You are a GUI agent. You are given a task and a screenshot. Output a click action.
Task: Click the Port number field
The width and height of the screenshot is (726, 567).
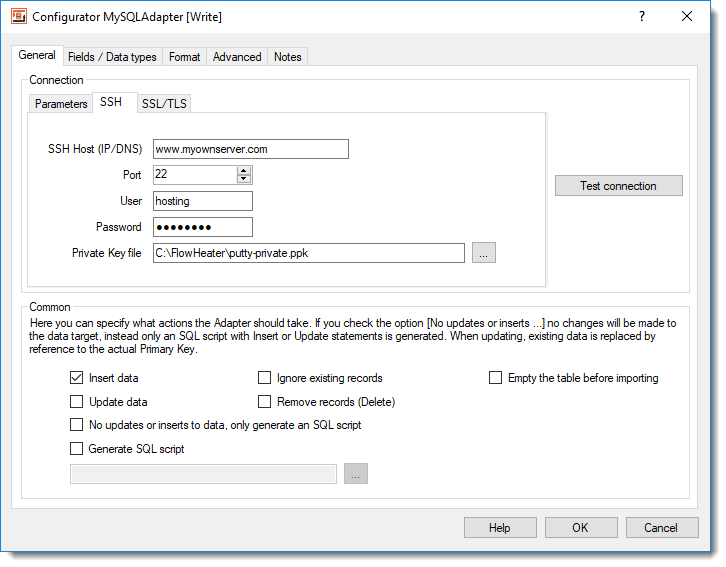pos(195,175)
